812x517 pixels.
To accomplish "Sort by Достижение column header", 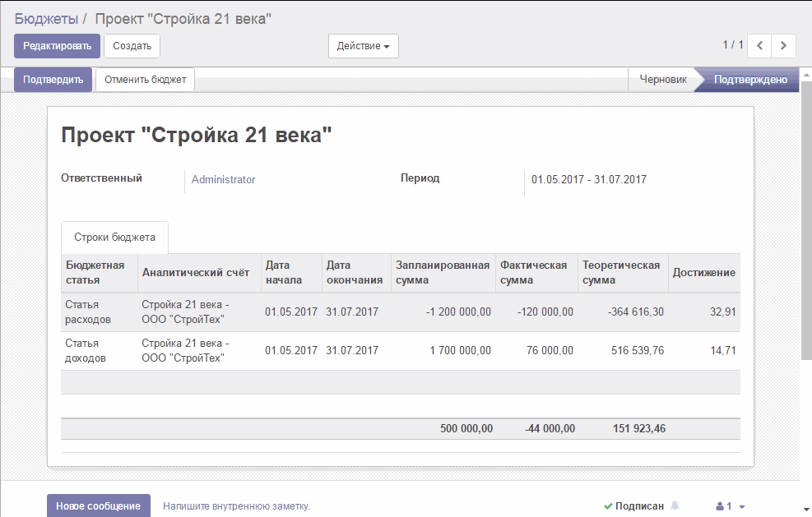I will click(x=703, y=273).
